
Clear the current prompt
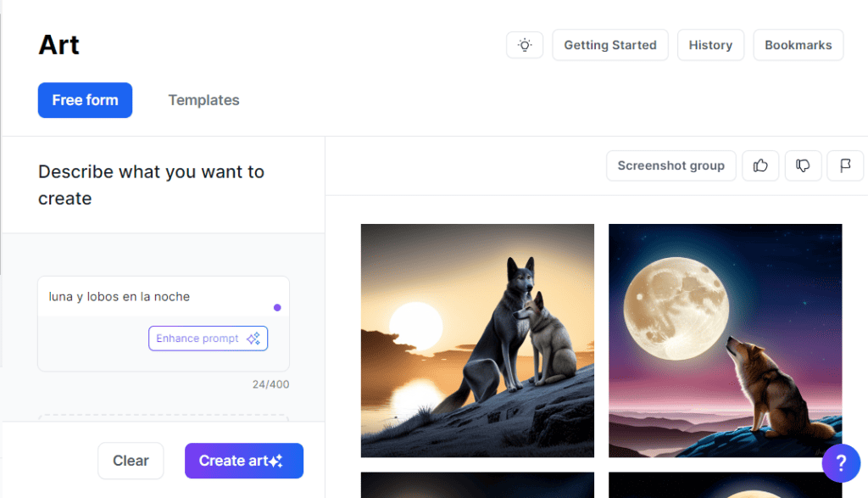click(x=131, y=461)
